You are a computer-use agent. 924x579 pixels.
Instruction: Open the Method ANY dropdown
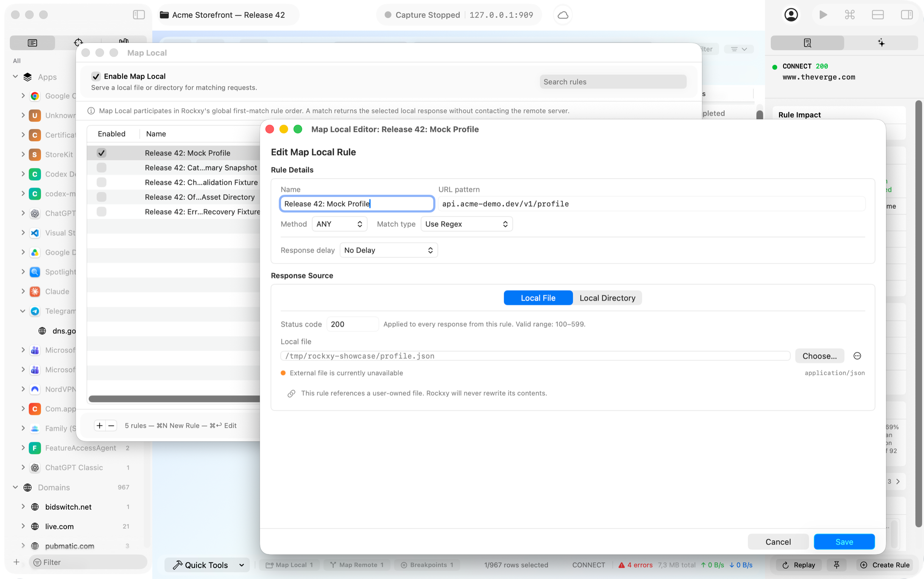339,224
